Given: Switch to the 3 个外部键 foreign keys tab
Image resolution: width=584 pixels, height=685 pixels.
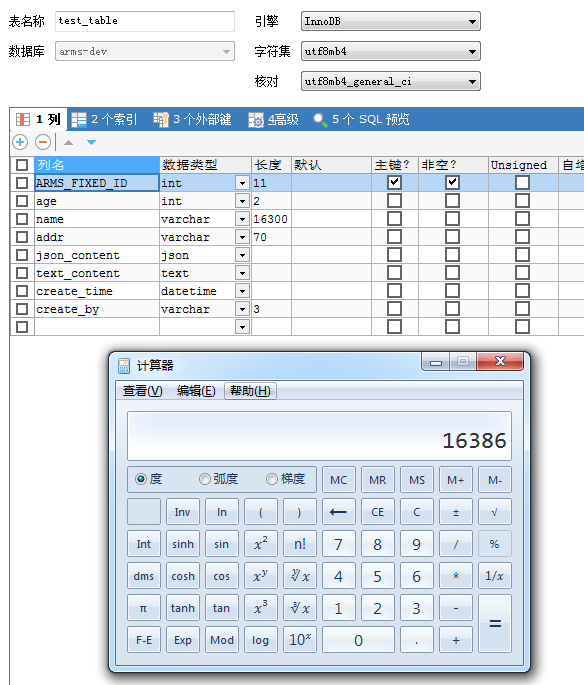Looking at the screenshot, I should click(192, 119).
